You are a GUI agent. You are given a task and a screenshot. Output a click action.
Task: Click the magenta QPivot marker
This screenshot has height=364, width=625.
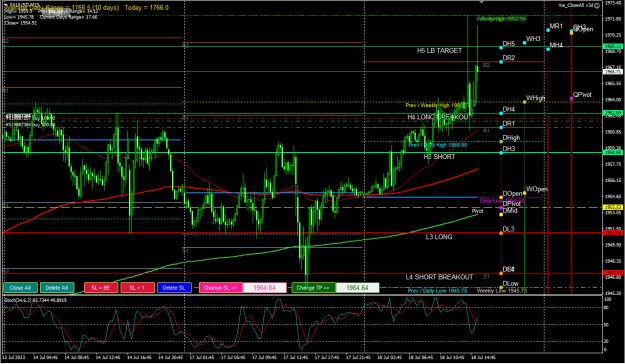pos(572,98)
